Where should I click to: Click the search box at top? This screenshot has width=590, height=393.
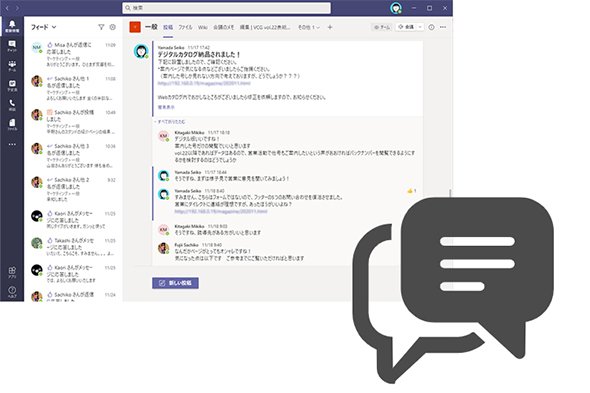pyautogui.click(x=227, y=8)
